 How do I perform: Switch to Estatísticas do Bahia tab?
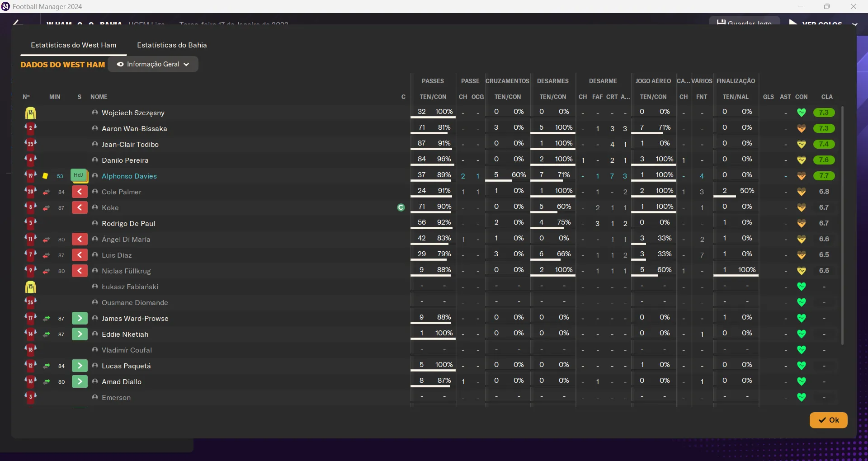172,45
